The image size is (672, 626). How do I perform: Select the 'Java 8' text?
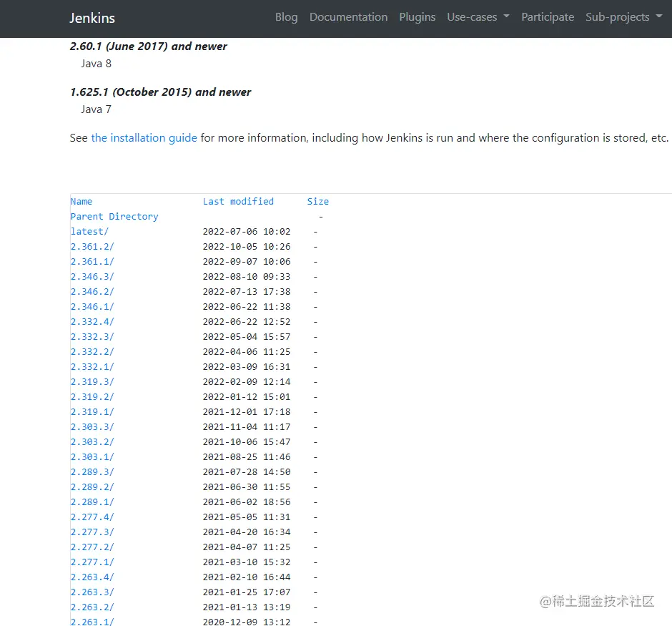point(97,64)
